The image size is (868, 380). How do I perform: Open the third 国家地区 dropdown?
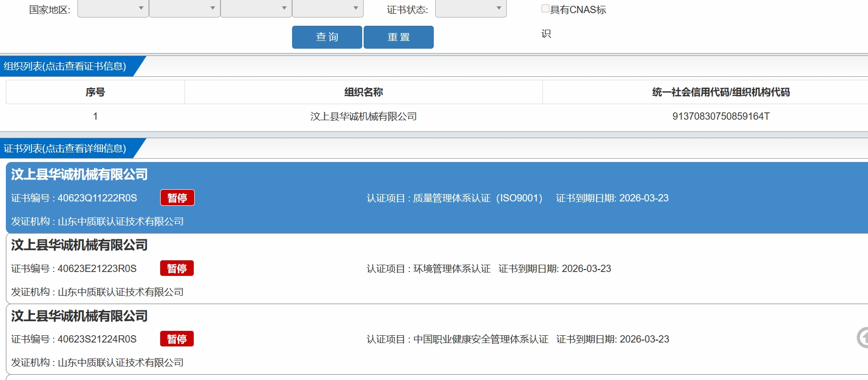256,9
